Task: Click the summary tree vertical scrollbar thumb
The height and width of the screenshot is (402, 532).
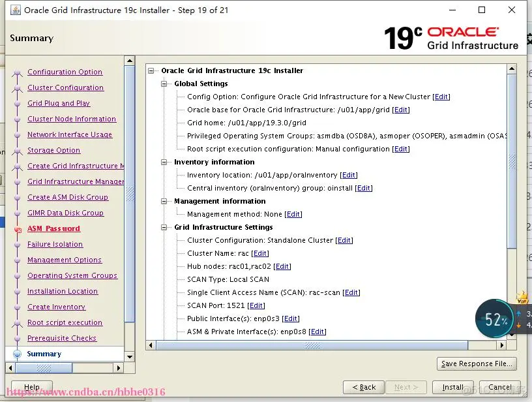Action: pos(512,161)
